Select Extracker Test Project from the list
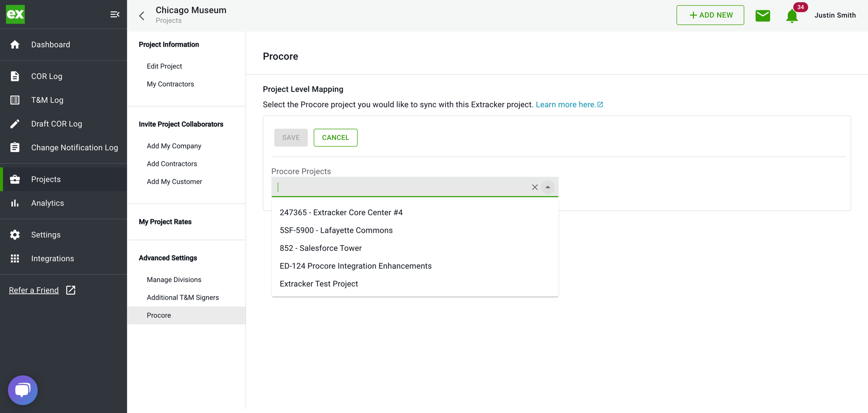 [319, 284]
